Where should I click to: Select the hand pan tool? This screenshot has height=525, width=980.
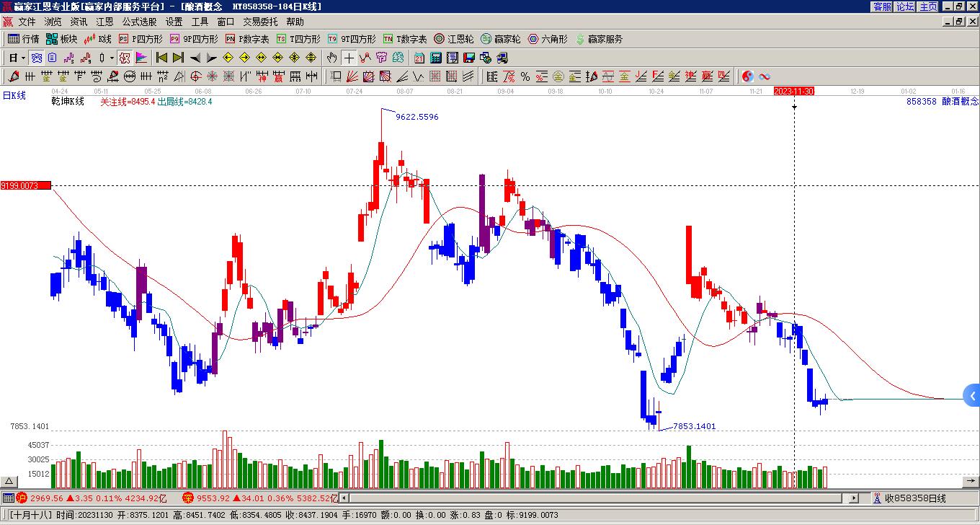tap(332, 58)
